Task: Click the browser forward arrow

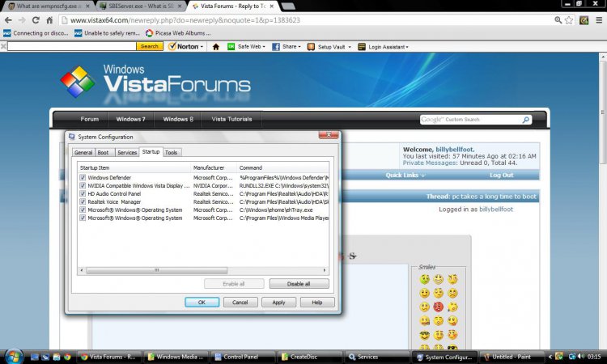Action: click(x=22, y=20)
